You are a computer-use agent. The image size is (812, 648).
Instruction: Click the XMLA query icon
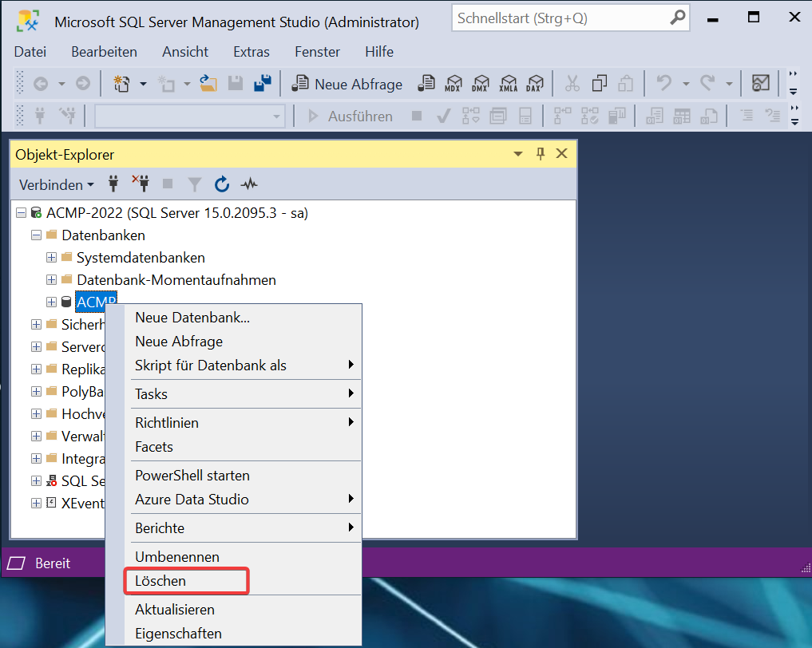[x=508, y=83]
